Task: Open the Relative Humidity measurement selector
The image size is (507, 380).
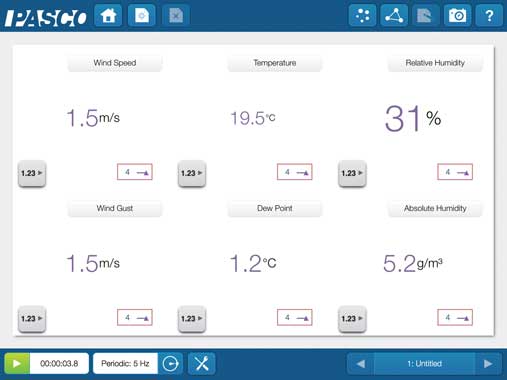Action: pyautogui.click(x=435, y=63)
